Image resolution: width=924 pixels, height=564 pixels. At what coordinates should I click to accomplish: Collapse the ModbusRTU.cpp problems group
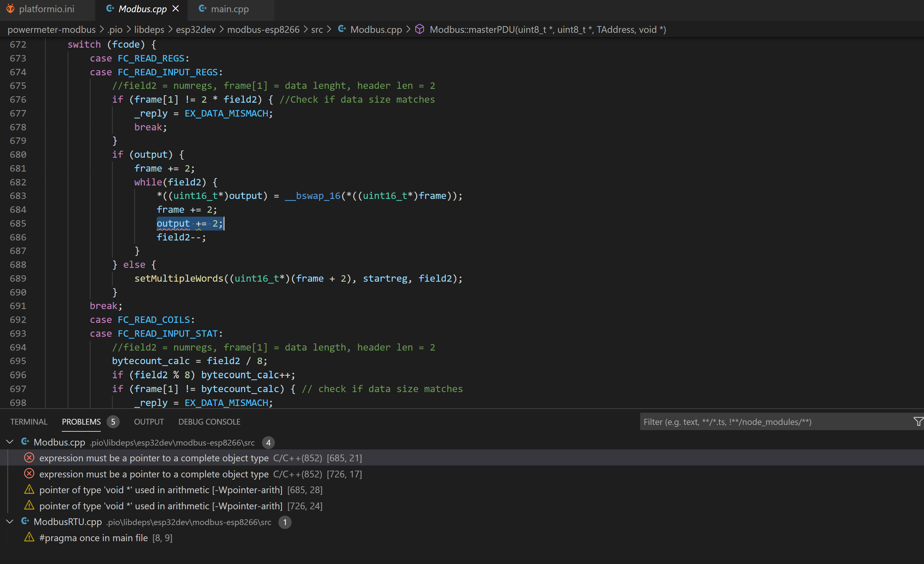(10, 522)
